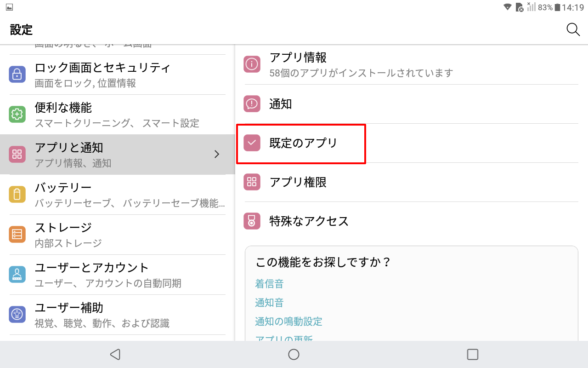Open the 着信音 suggestion link
This screenshot has width=588, height=368.
[x=269, y=284]
